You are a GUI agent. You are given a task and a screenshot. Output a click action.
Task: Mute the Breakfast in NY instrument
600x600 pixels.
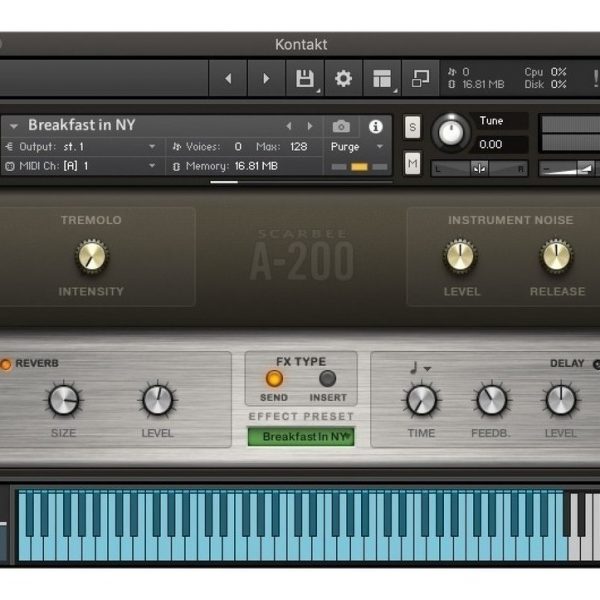412,164
